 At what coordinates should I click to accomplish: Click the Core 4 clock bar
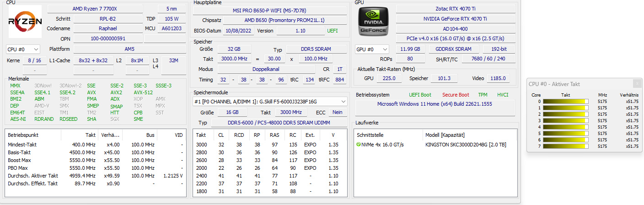(x=565, y=127)
